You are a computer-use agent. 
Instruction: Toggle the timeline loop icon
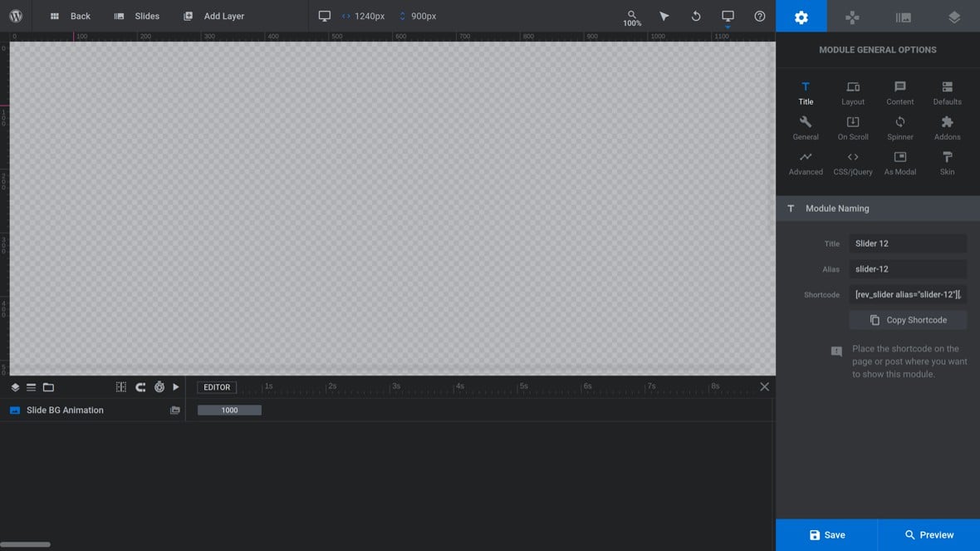(140, 387)
